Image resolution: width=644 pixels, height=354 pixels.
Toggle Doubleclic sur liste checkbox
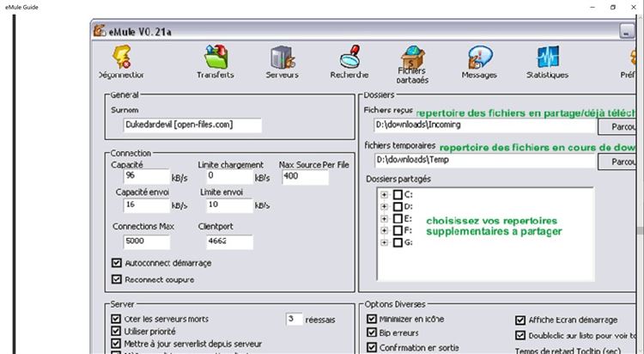520,335
